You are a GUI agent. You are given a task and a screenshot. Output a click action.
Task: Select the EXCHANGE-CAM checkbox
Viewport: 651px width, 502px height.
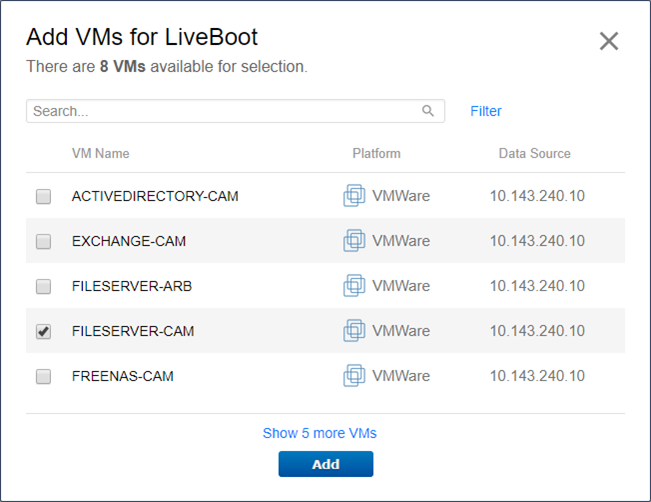tap(44, 242)
